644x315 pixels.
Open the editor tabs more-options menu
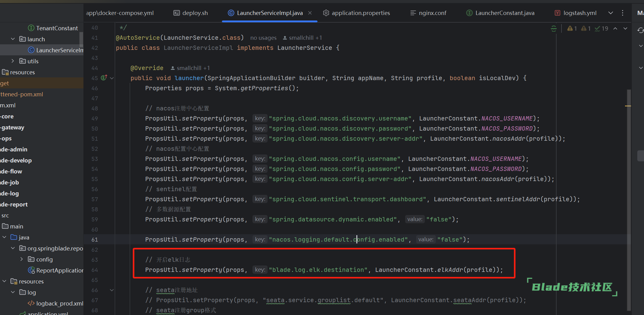click(623, 13)
